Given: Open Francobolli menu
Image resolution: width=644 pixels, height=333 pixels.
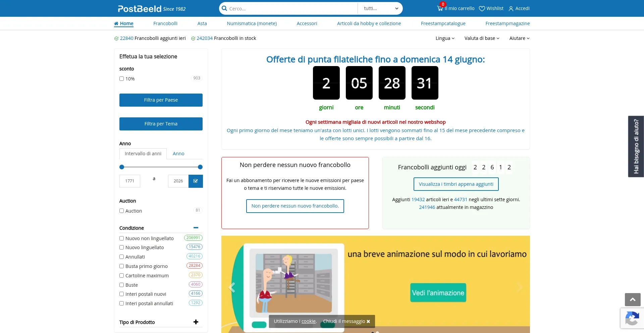Looking at the screenshot, I should [x=165, y=23].
